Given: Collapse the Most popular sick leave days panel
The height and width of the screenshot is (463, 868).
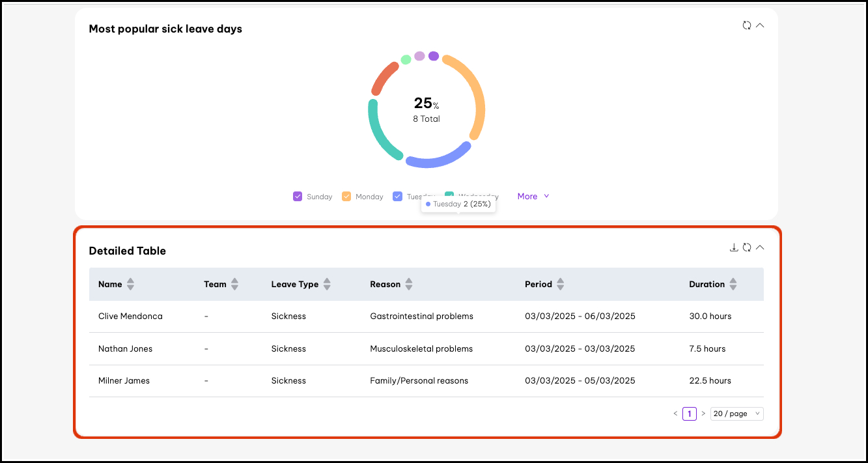Looking at the screenshot, I should 759,25.
